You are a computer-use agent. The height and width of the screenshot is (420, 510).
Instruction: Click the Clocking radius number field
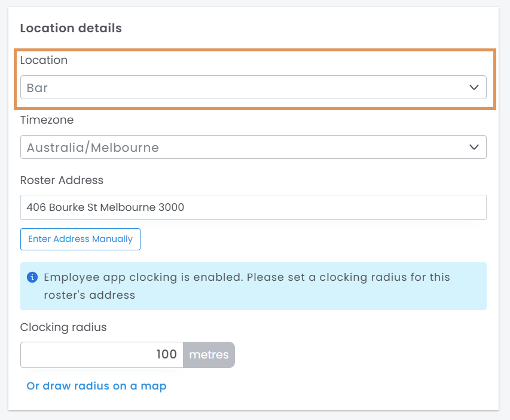point(102,354)
